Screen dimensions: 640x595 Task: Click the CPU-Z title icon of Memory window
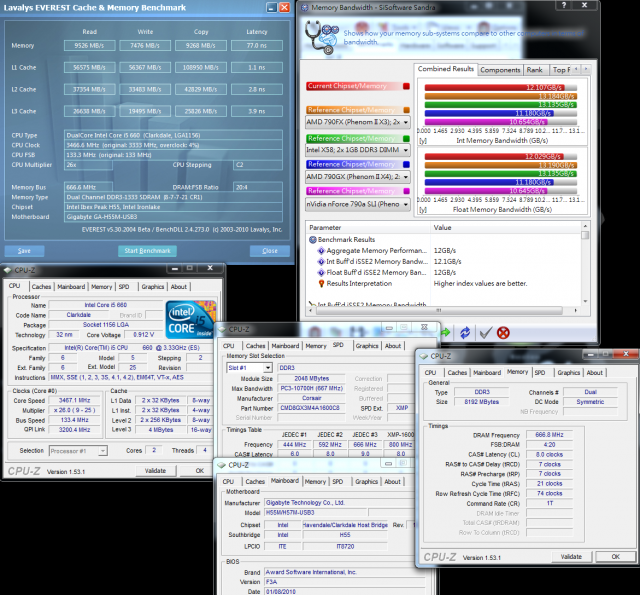424,356
